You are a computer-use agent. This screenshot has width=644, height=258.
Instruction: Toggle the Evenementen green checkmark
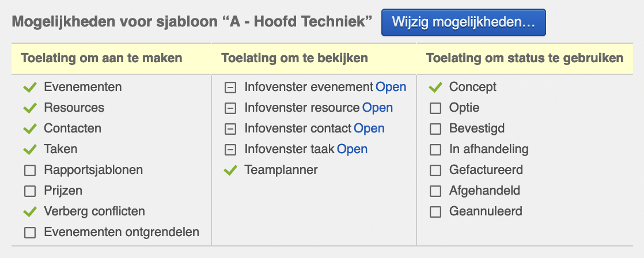(x=29, y=88)
